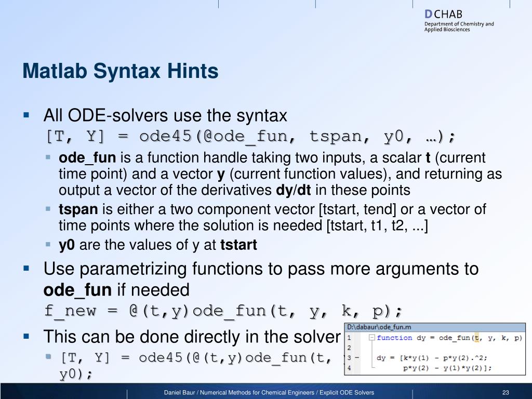The image size is (532, 399).
Task: Click 'This can be done directly in the solver'
Action: point(192,337)
